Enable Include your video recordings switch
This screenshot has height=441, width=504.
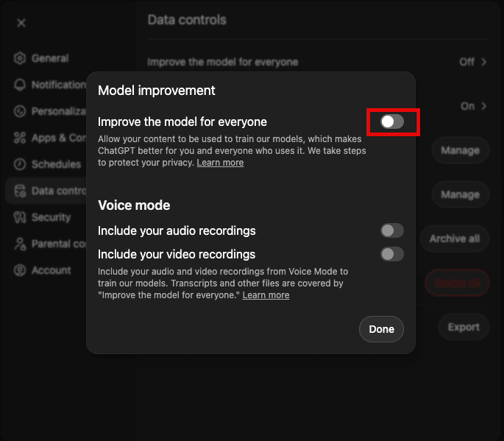point(392,254)
